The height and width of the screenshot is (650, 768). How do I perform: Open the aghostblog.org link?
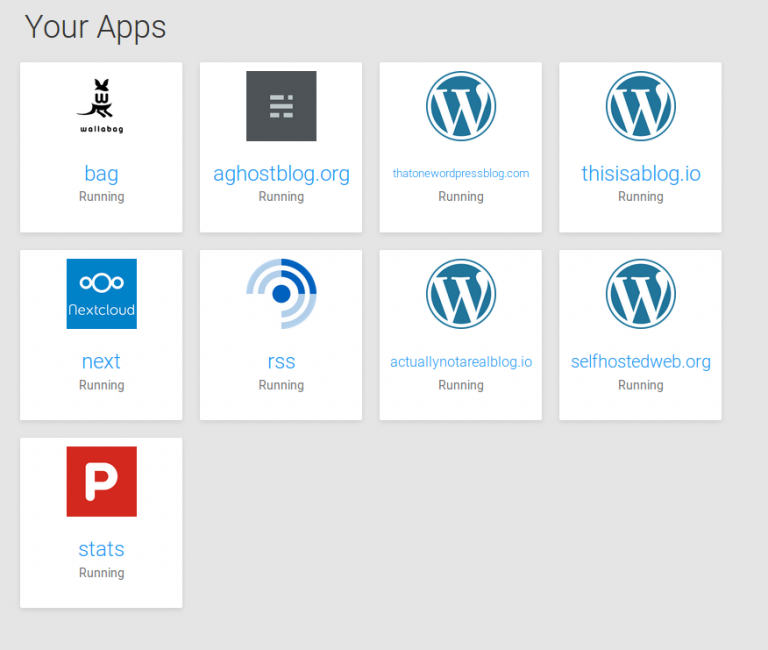point(281,174)
